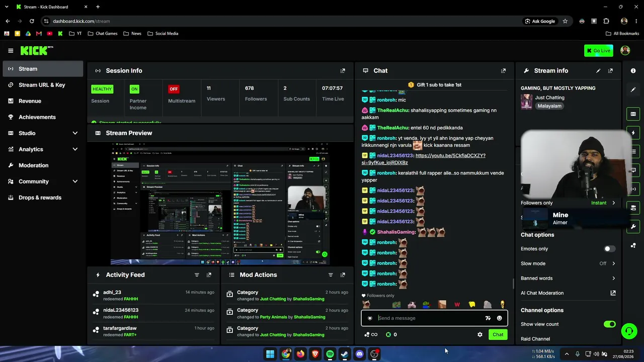Bookmark this page with the star icon

click(x=565, y=21)
